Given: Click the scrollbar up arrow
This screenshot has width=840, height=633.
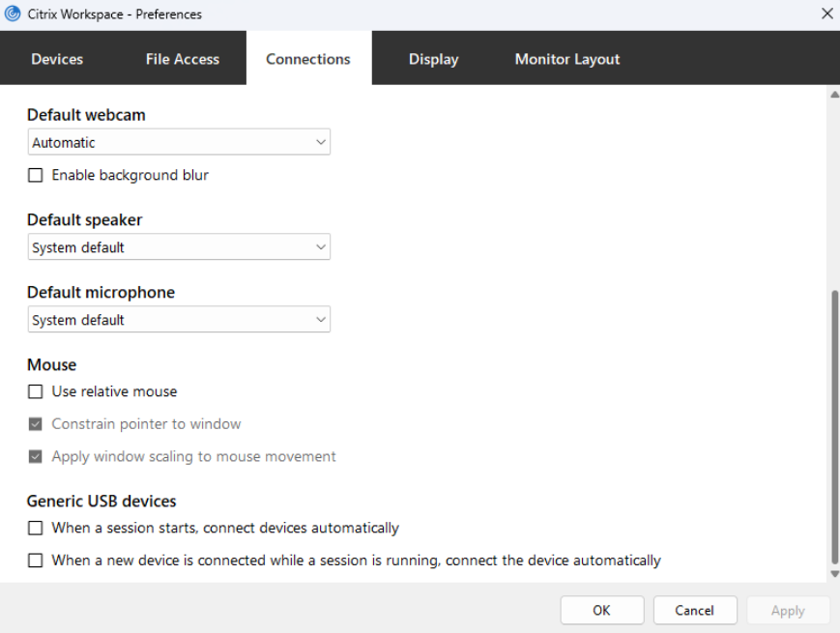Looking at the screenshot, I should click(834, 95).
